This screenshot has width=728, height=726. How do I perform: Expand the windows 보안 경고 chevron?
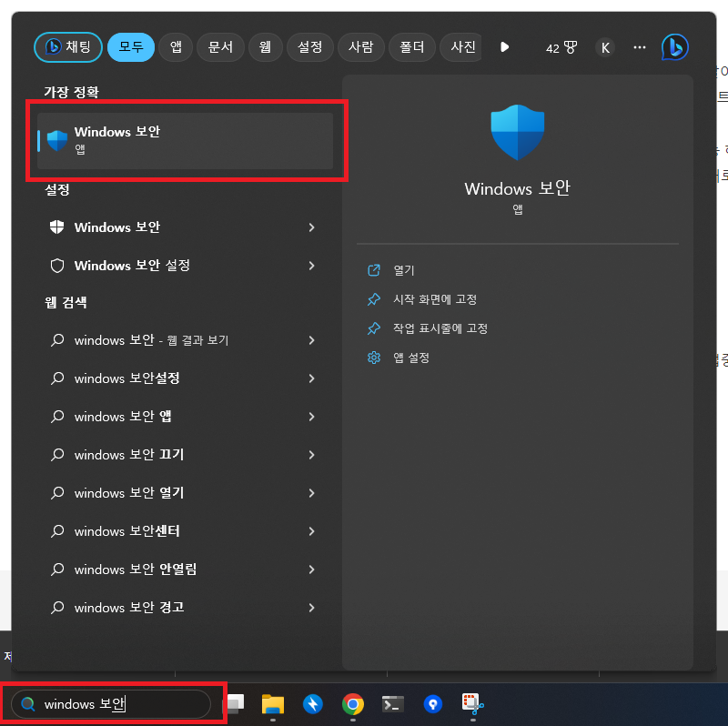coord(311,607)
